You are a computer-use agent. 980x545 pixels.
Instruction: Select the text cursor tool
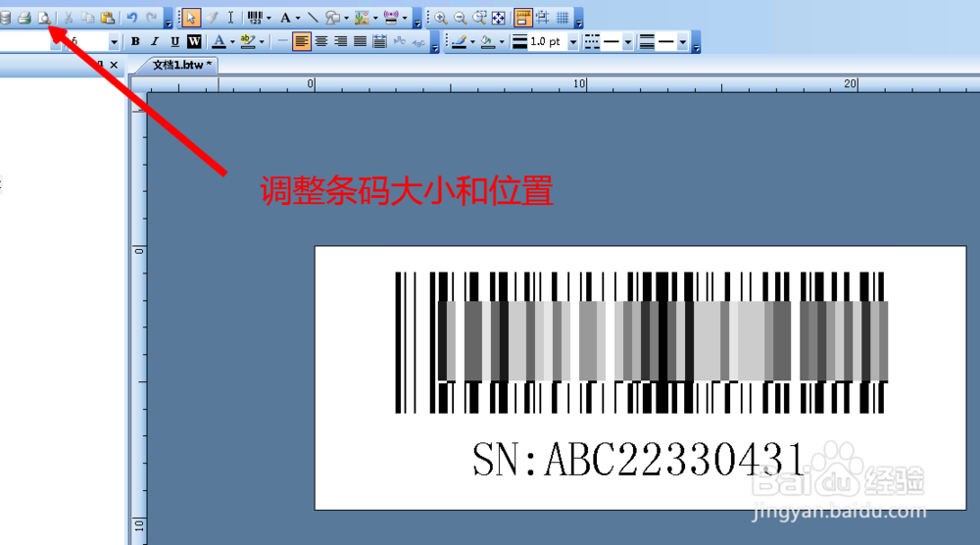(x=230, y=18)
